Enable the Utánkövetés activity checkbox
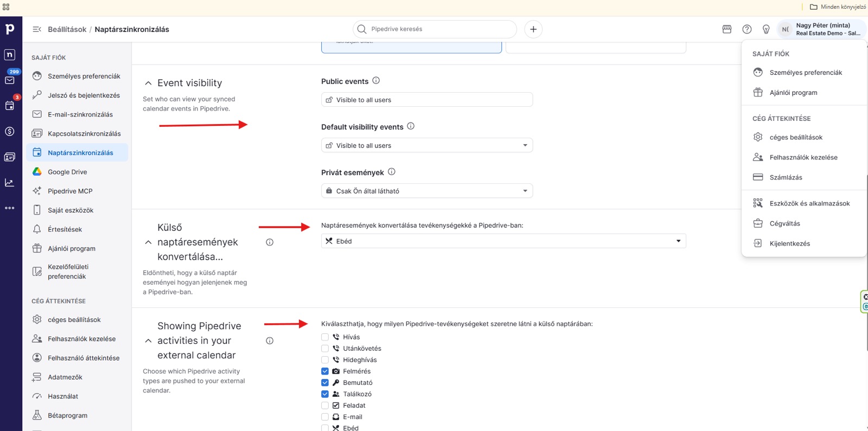The width and height of the screenshot is (868, 431). 325,349
